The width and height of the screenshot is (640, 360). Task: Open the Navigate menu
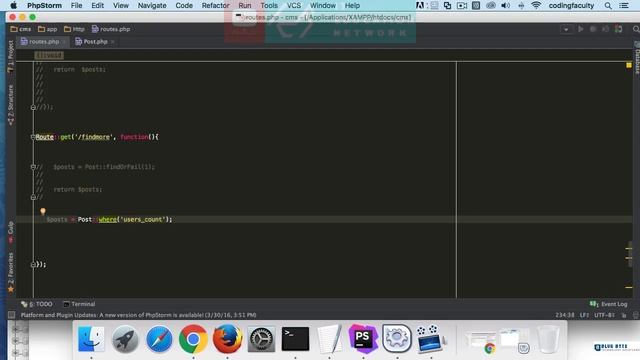(152, 6)
